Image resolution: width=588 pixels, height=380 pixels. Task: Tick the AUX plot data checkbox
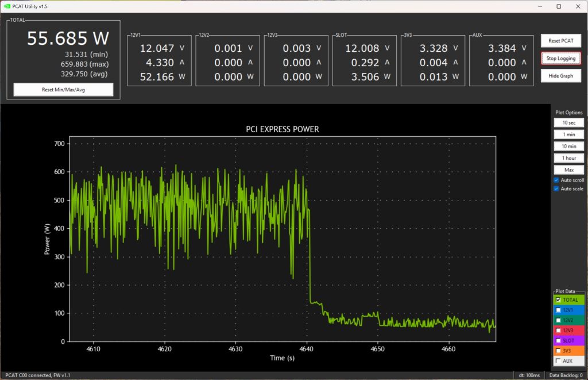click(x=559, y=361)
